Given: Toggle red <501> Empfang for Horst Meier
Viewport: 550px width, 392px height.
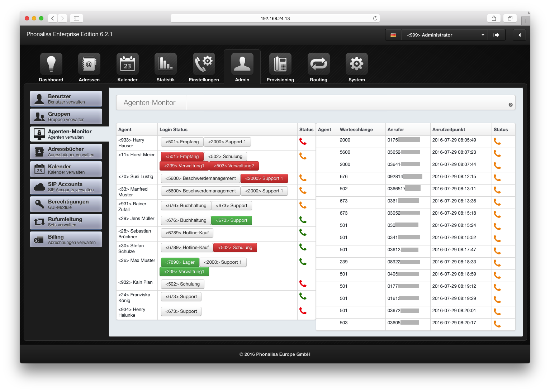Looking at the screenshot, I should [182, 157].
